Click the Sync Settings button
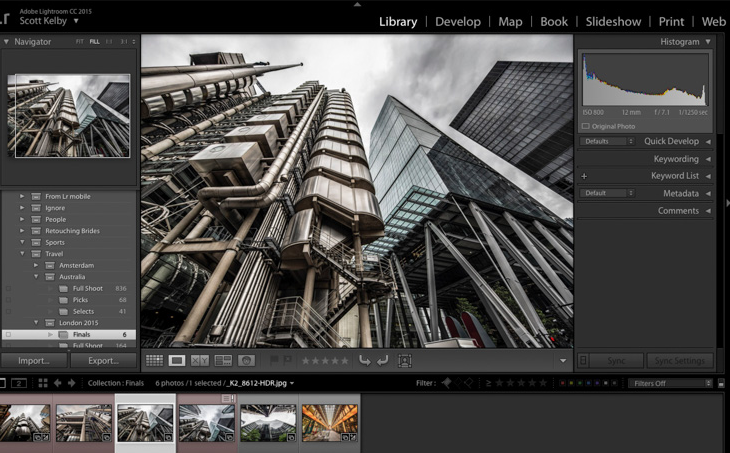 tap(679, 360)
